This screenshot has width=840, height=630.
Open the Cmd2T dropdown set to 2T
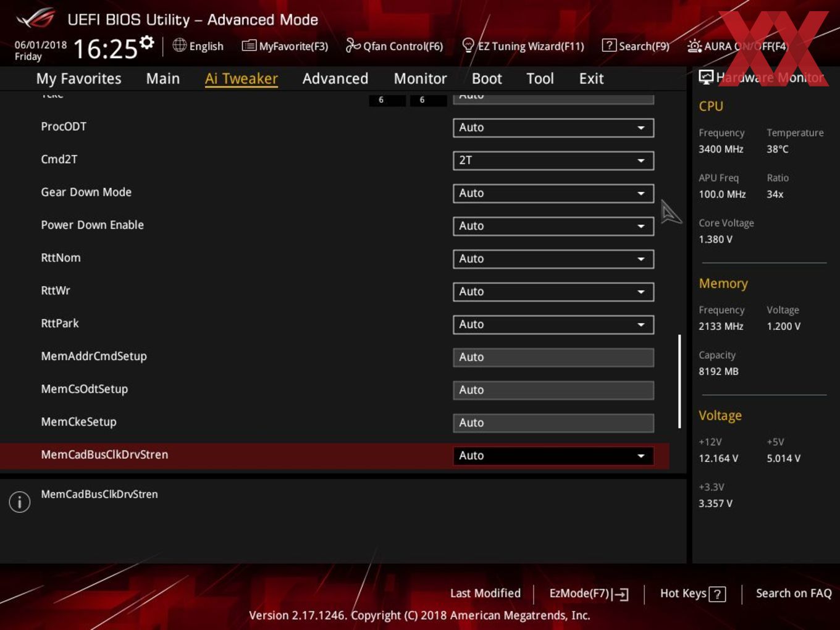coord(553,161)
